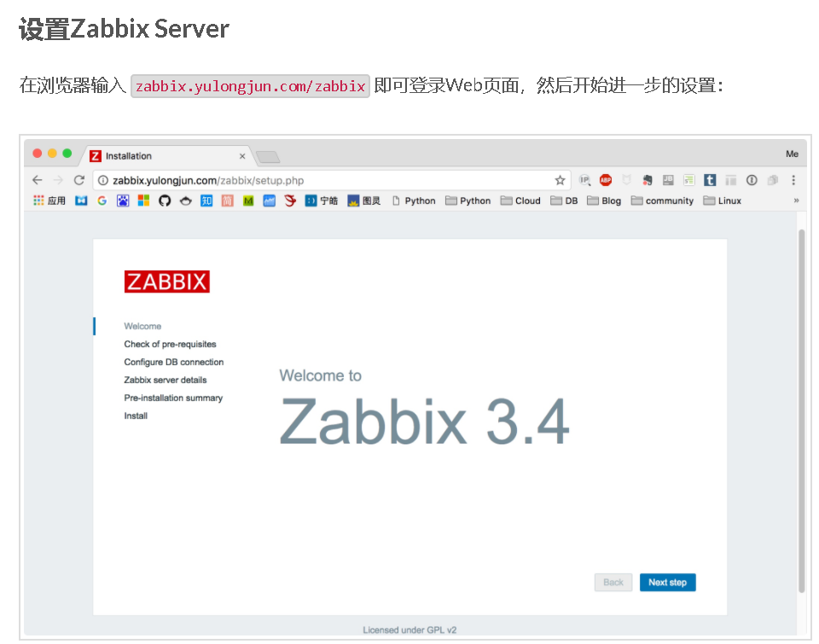This screenshot has height=644, width=819.
Task: Click the browser vertical scrollbar
Action: (x=802, y=410)
